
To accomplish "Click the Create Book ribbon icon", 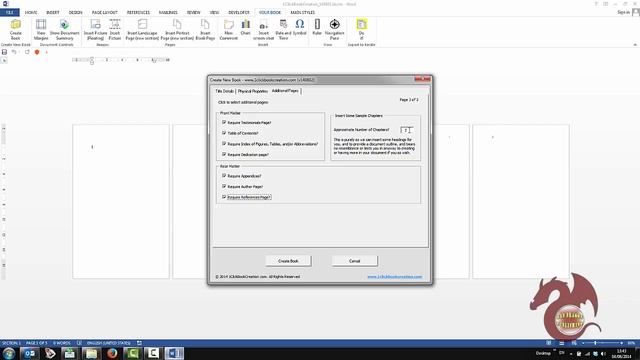I will (x=16, y=29).
